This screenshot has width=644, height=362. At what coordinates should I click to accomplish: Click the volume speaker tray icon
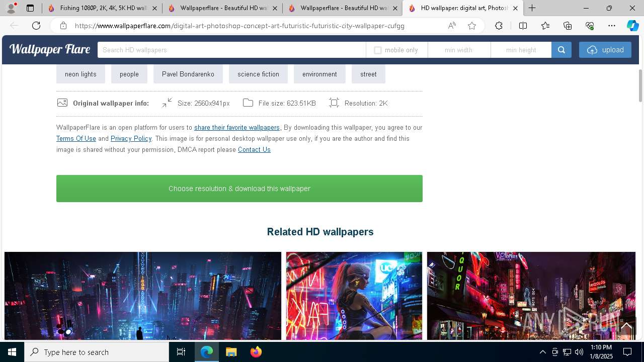coord(579,352)
